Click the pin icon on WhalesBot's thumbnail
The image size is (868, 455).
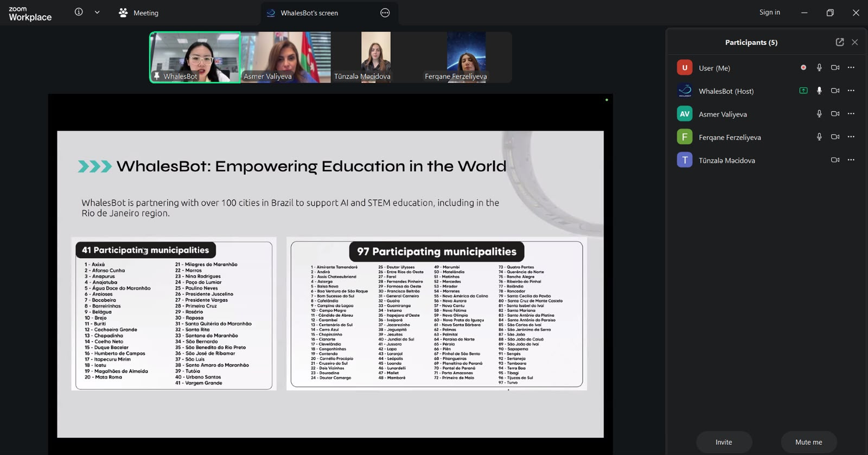coord(157,76)
